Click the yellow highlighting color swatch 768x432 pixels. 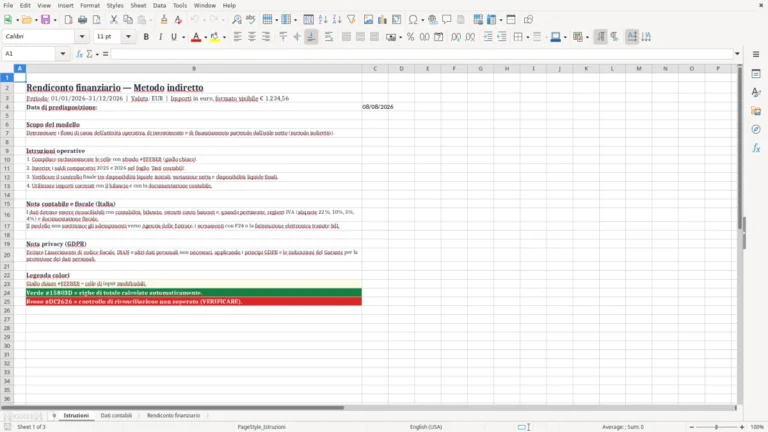coord(215,37)
